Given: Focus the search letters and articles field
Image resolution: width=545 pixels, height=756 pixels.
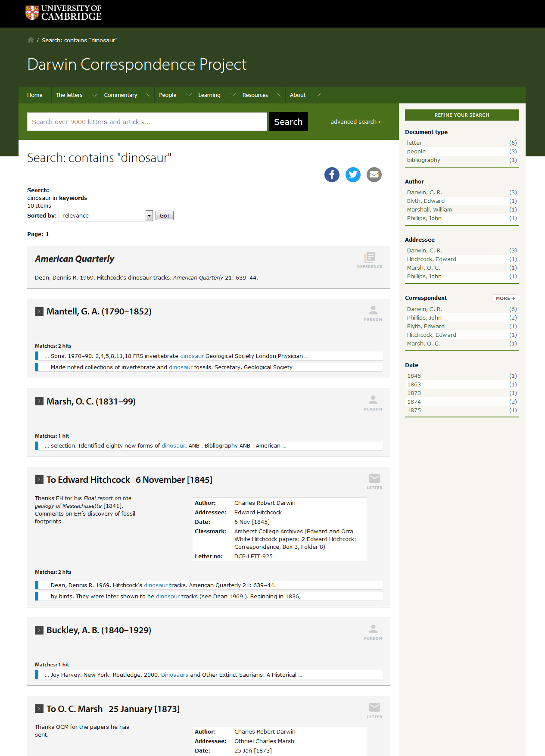Looking at the screenshot, I should 147,121.
